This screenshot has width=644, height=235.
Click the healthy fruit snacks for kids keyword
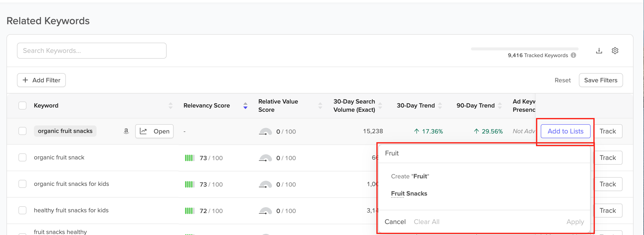[x=71, y=211]
